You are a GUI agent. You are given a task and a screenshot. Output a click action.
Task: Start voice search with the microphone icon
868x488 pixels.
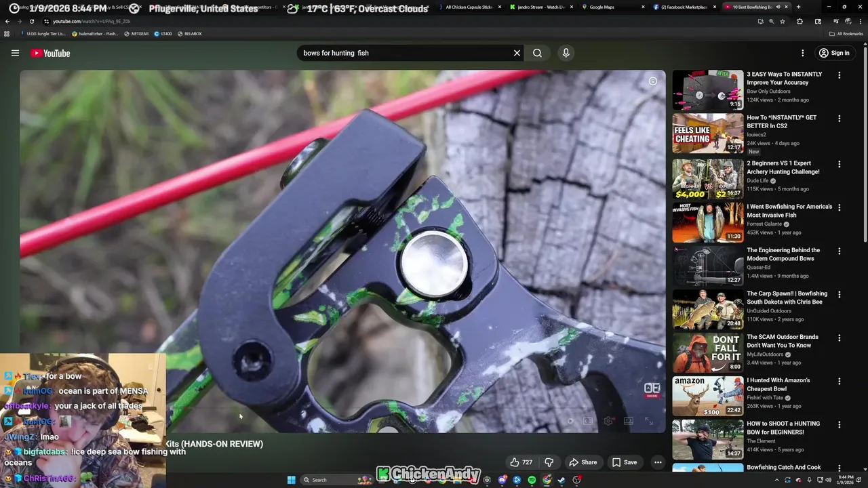[x=566, y=53]
